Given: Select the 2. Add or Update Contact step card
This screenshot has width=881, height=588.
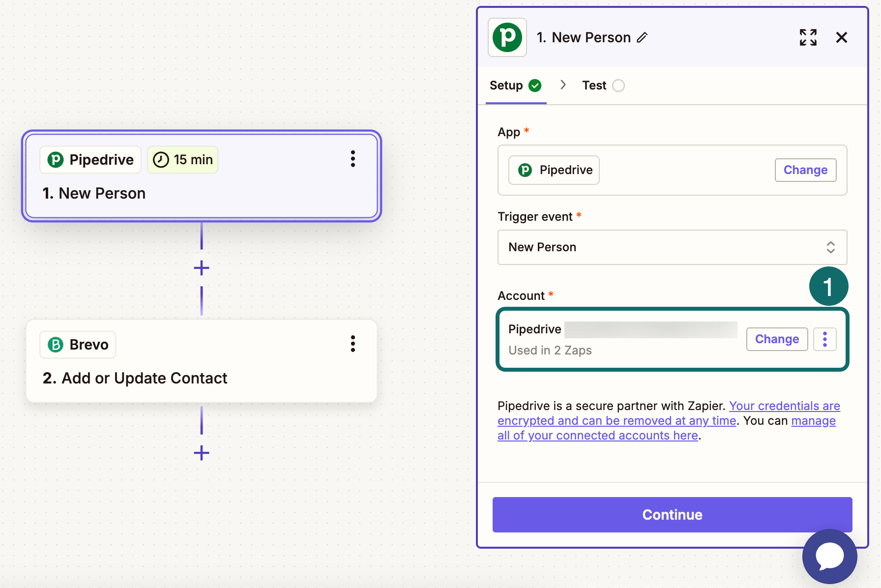Looking at the screenshot, I should tap(202, 361).
